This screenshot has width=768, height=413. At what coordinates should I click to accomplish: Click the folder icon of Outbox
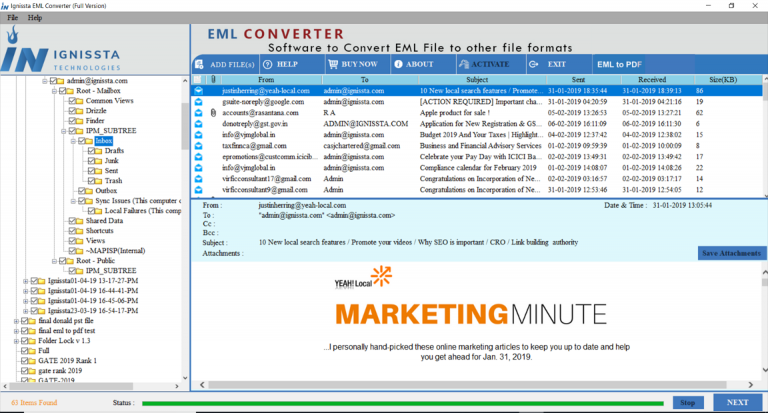click(x=89, y=191)
